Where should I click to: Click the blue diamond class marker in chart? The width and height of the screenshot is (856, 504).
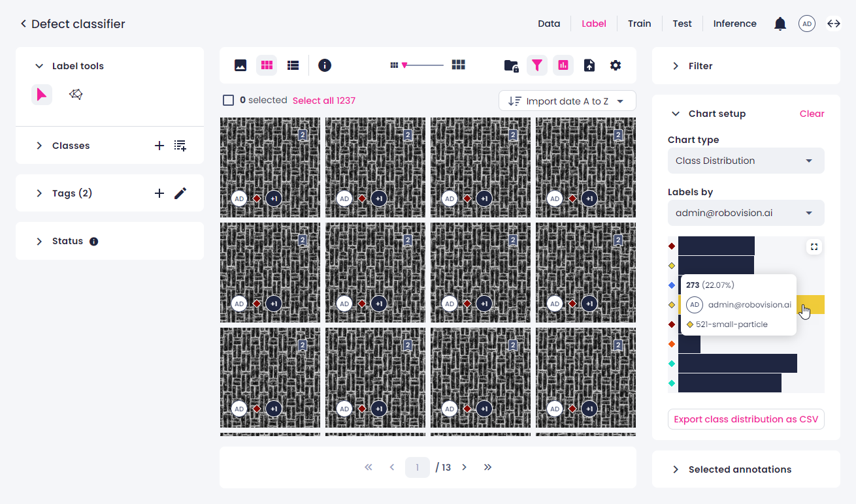pos(672,285)
